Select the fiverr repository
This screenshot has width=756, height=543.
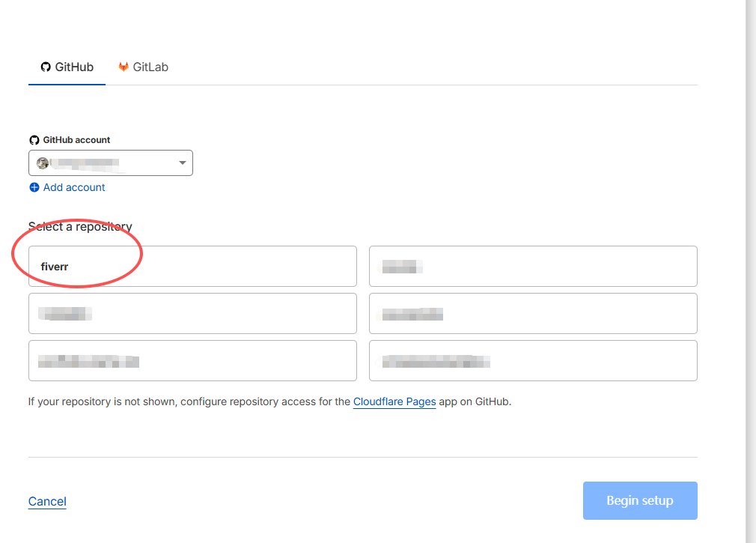(x=192, y=266)
